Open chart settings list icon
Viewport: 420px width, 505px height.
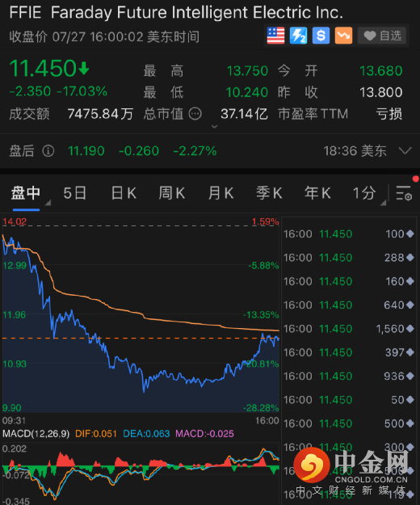404,193
